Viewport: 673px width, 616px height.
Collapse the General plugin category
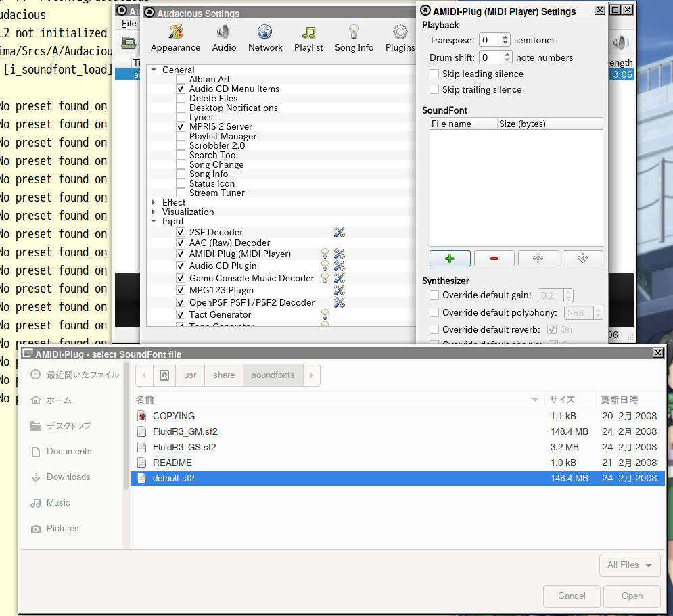click(x=154, y=70)
